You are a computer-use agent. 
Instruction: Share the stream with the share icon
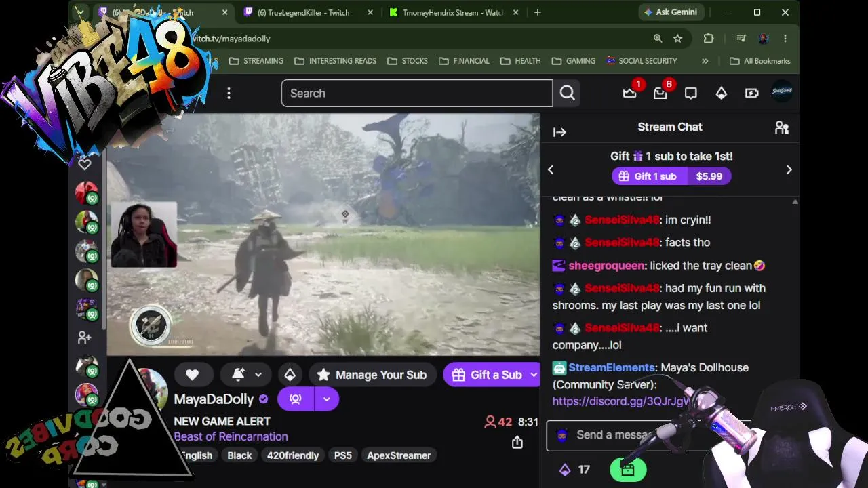(517, 443)
